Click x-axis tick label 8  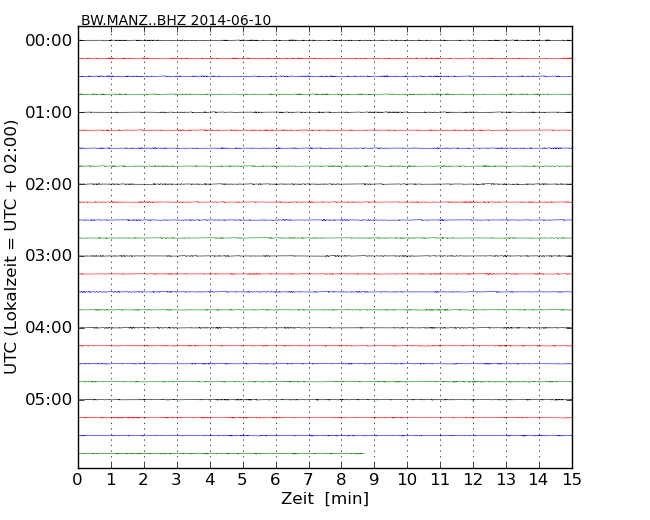point(341,479)
